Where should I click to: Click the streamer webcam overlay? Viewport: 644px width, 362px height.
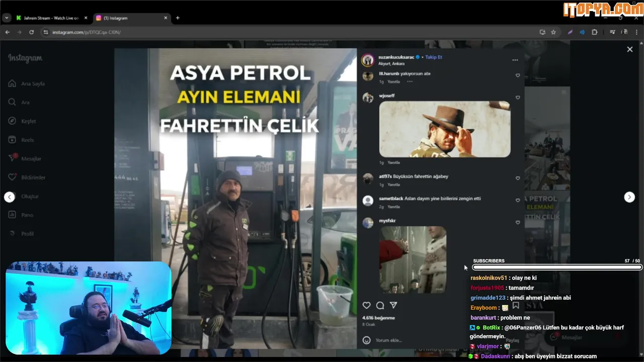tap(89, 308)
